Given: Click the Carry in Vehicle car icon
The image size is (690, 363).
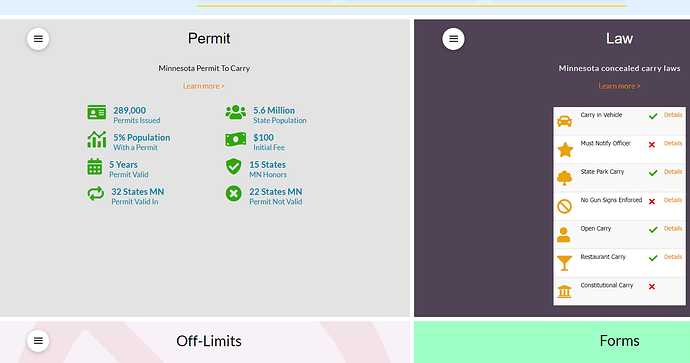Looking at the screenshot, I should (565, 121).
